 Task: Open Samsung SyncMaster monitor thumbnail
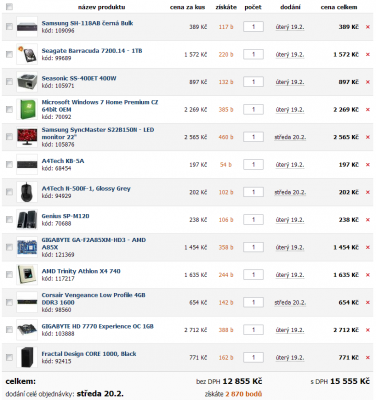click(x=27, y=137)
